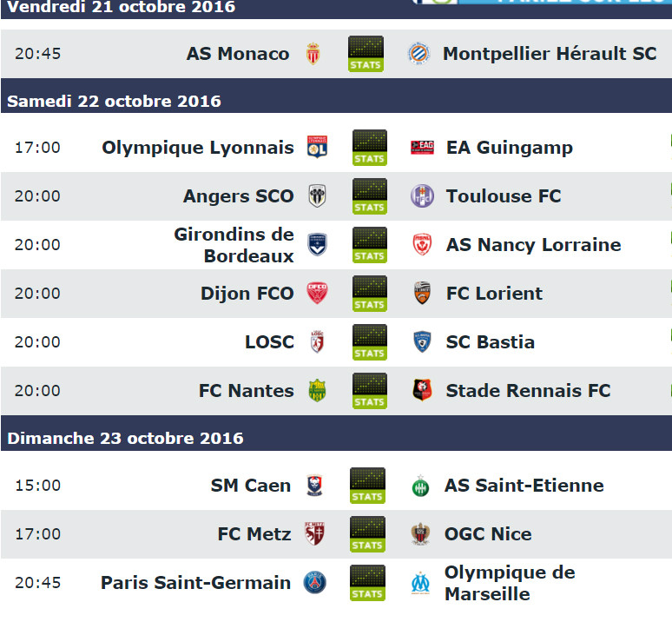Open OGC Nice team link
Viewport: 672px width, 622px height.
click(x=488, y=533)
